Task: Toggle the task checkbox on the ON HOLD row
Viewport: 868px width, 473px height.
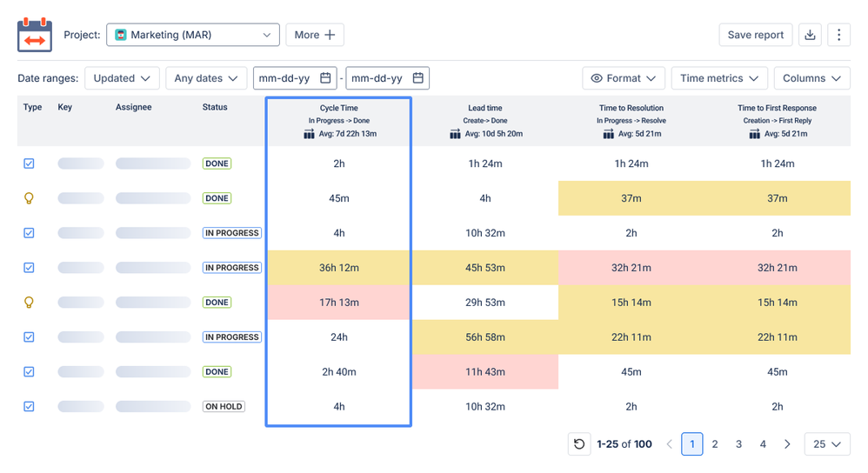Action: (x=29, y=406)
